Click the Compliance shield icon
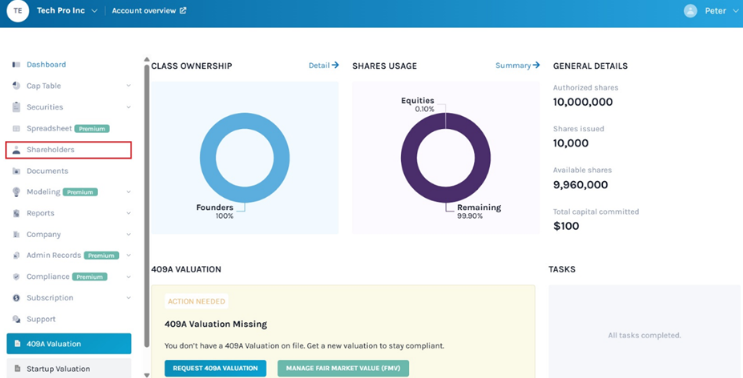 (x=16, y=277)
